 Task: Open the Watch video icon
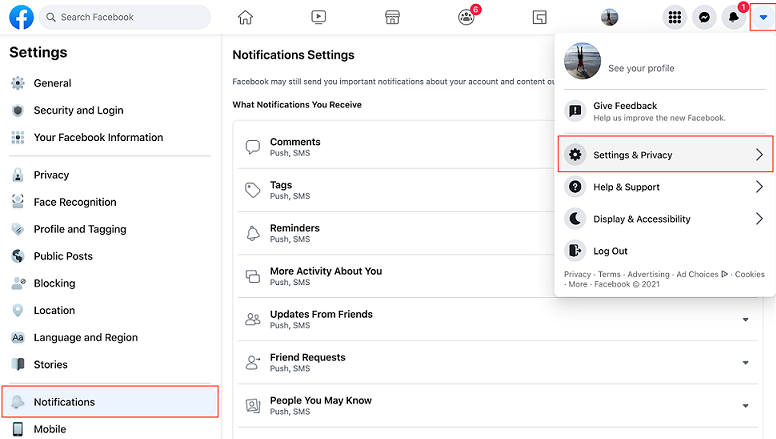[x=319, y=17]
